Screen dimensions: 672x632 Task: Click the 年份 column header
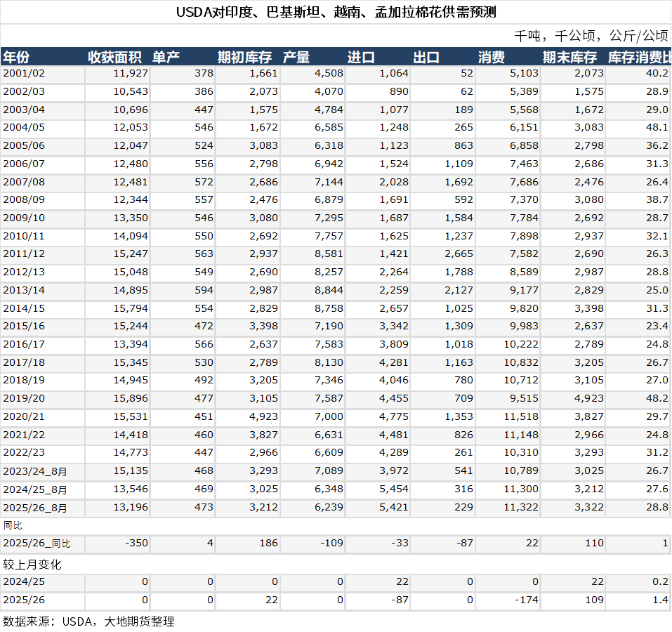pyautogui.click(x=16, y=57)
